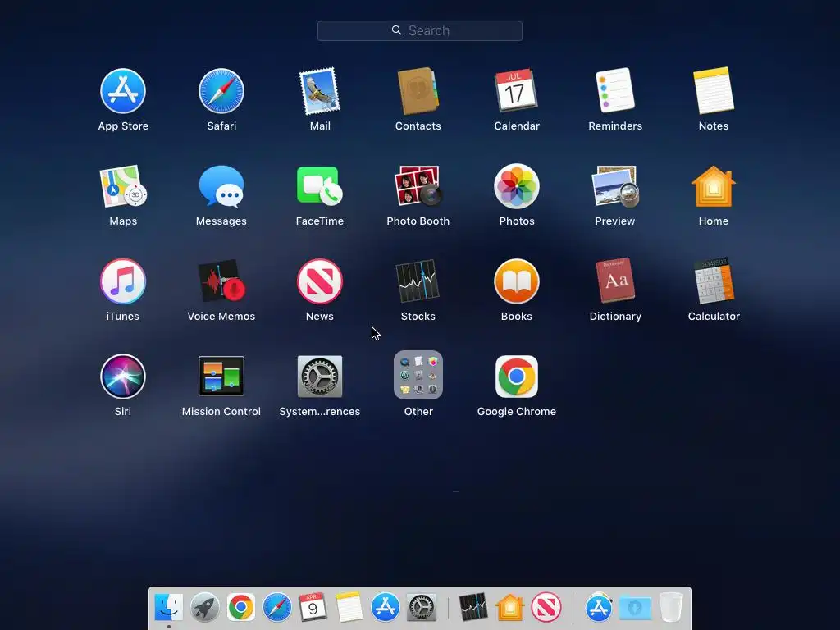Launch Safari from the Launchpad grid
Screen dimensions: 840x630
point(221,91)
